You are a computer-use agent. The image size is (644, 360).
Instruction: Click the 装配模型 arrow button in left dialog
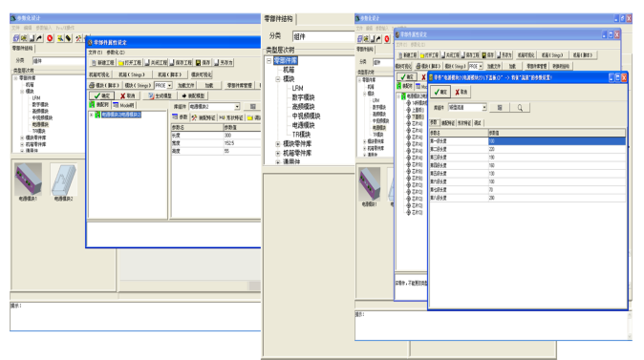tap(193, 95)
